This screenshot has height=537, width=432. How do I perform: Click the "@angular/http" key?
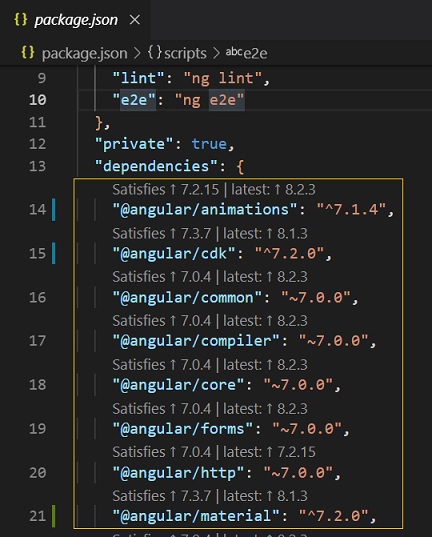[x=178, y=473]
